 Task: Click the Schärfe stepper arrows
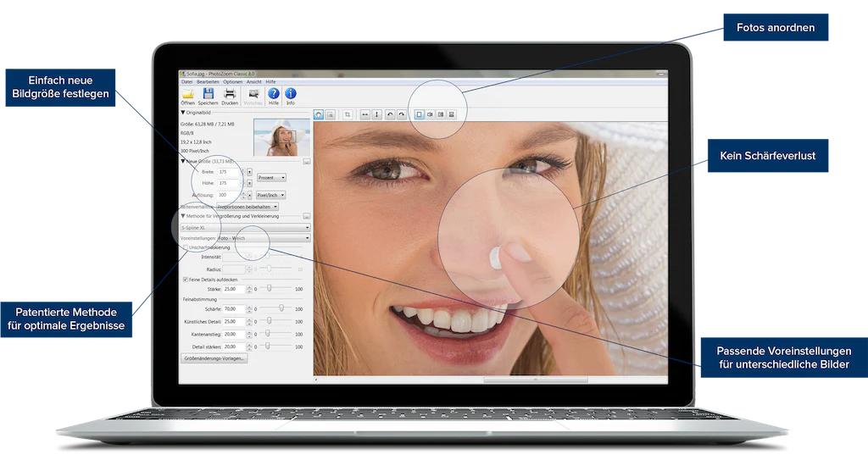249,308
